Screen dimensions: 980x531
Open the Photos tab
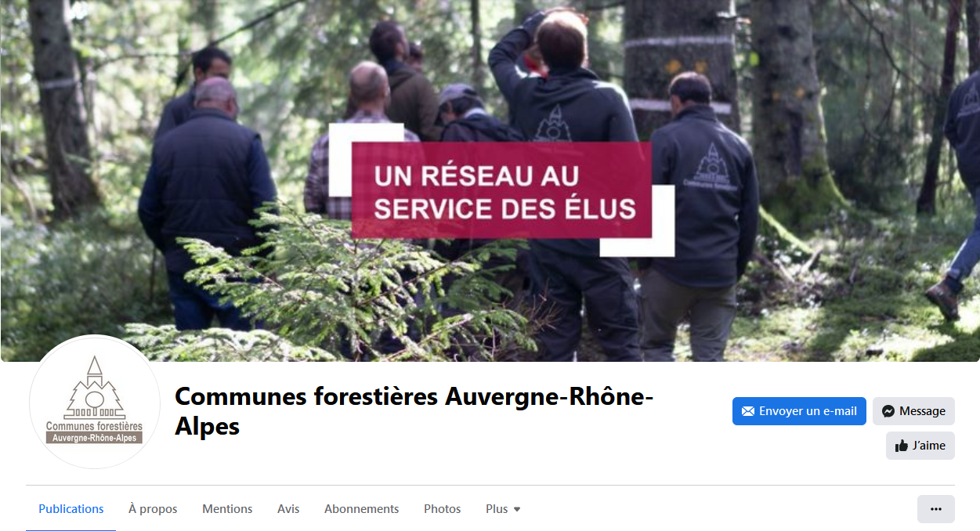[443, 509]
